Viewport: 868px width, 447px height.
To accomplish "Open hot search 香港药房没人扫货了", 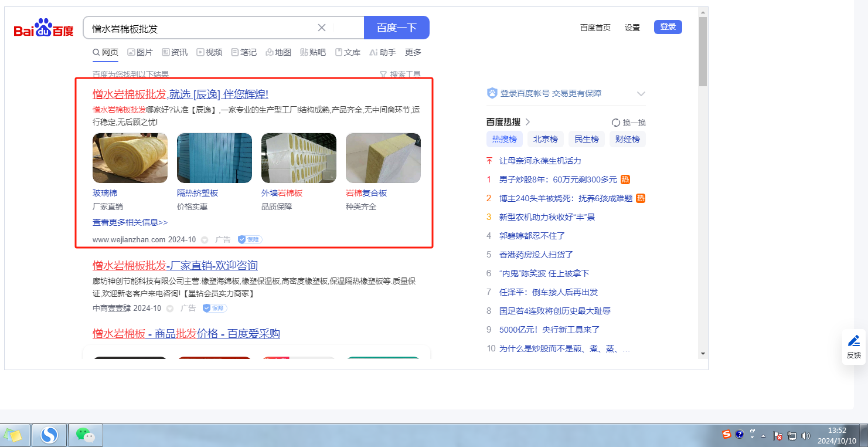I will pyautogui.click(x=536, y=255).
